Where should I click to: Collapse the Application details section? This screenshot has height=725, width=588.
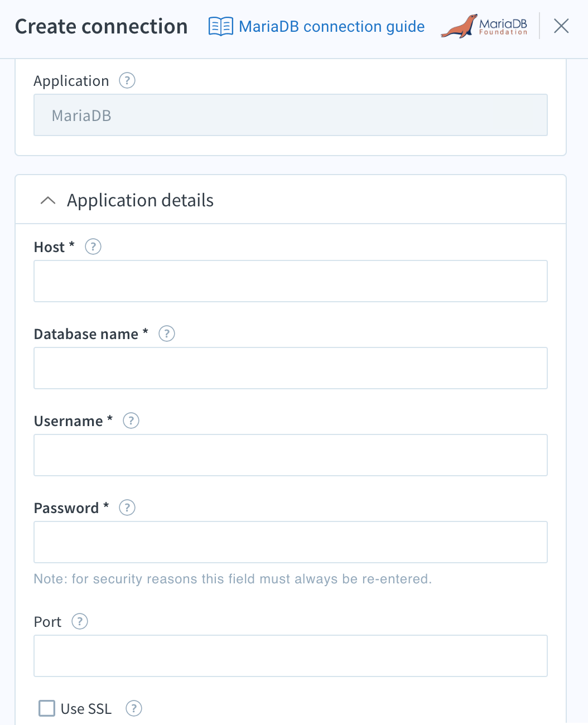coord(48,200)
